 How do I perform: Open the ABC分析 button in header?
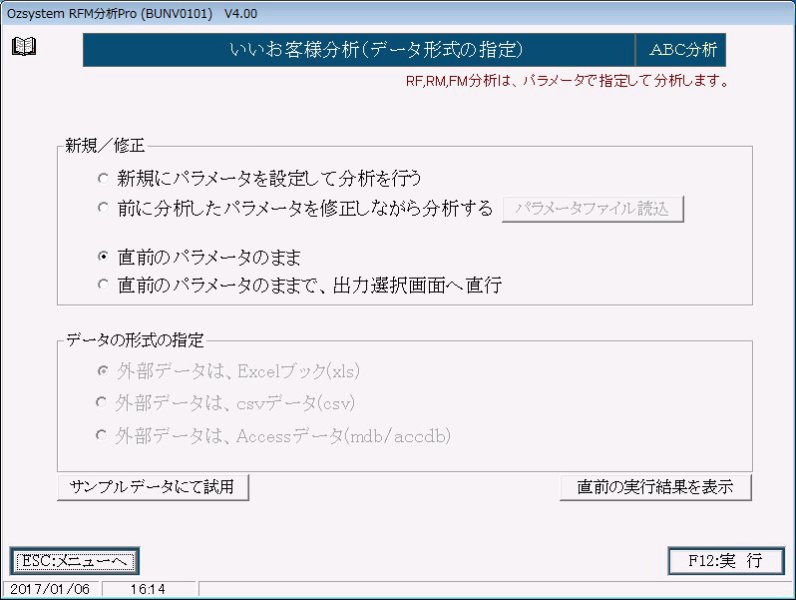tap(681, 50)
